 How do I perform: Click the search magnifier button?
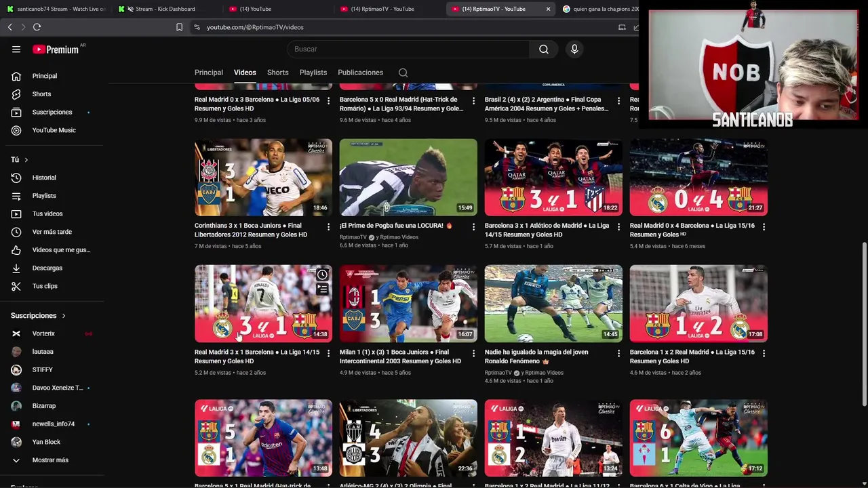click(x=544, y=49)
